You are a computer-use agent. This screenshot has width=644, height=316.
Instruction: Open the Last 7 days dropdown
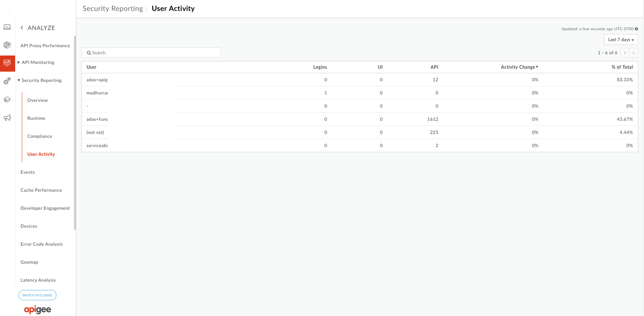(x=621, y=40)
